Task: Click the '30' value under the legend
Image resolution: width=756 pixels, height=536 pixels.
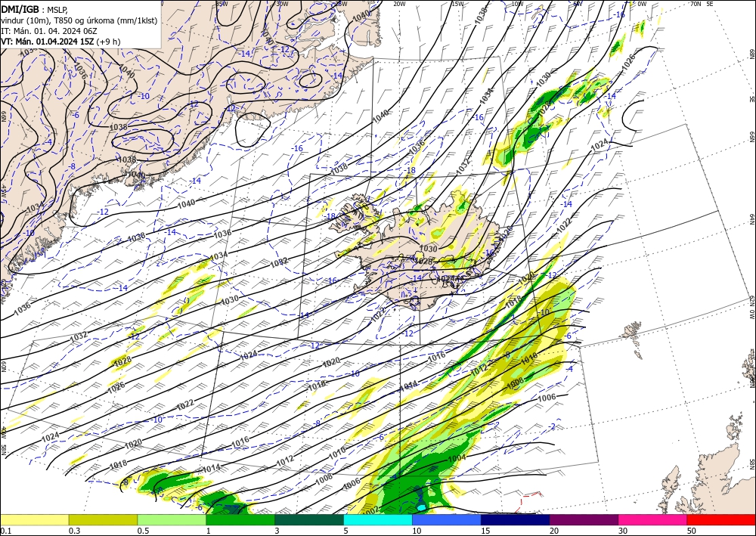Action: pyautogui.click(x=623, y=531)
